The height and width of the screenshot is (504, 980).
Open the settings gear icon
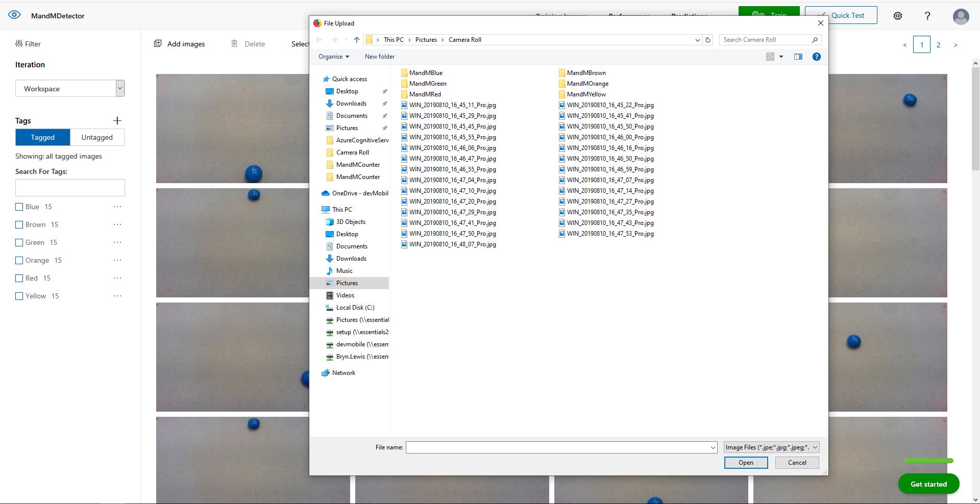tap(897, 16)
